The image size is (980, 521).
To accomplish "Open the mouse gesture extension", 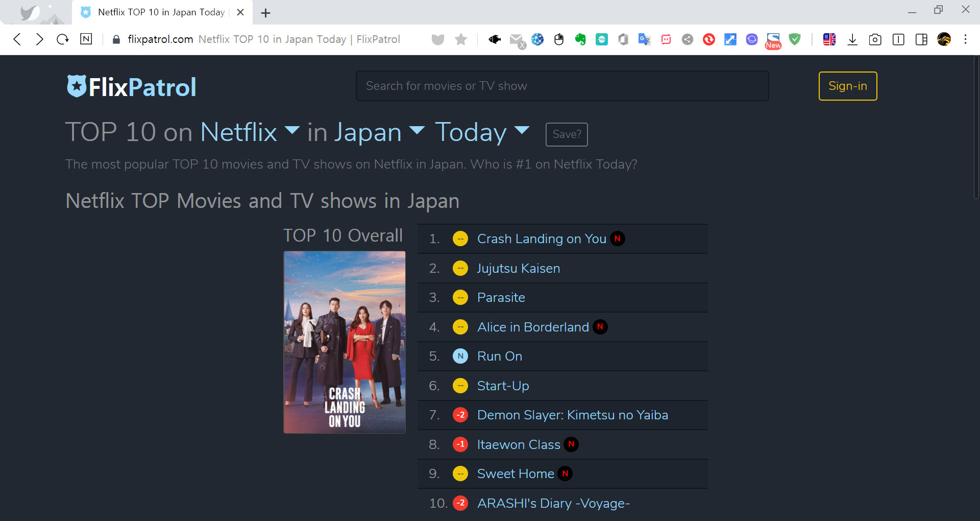I will click(559, 39).
